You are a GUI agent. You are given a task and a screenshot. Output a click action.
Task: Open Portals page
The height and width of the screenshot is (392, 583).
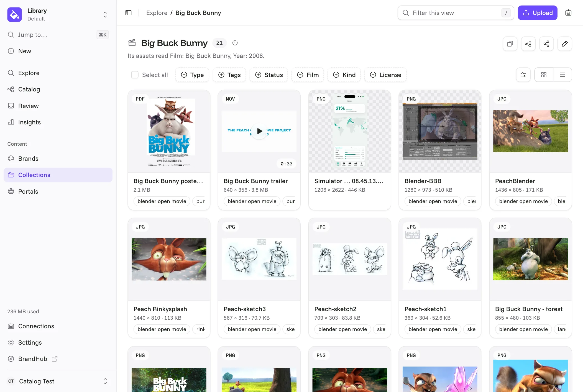58,191
